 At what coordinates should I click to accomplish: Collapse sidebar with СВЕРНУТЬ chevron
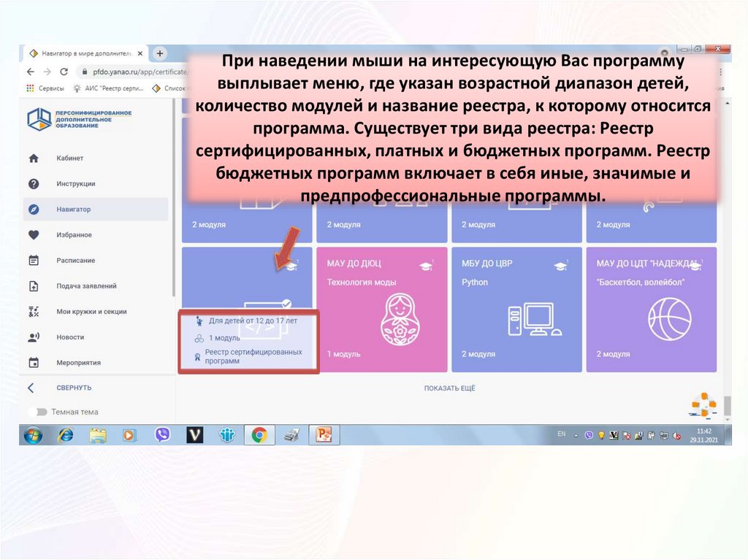[31, 388]
